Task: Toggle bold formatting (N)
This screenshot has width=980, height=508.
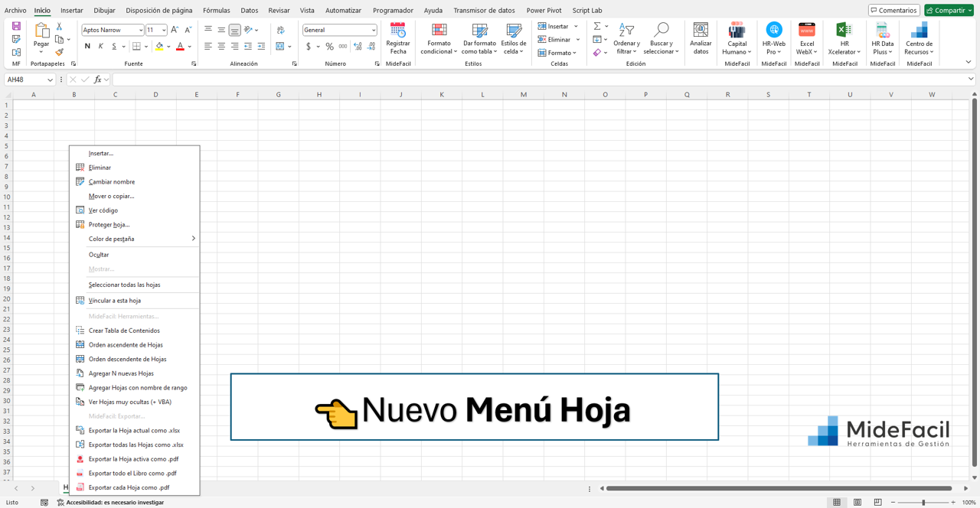Action: pyautogui.click(x=87, y=46)
